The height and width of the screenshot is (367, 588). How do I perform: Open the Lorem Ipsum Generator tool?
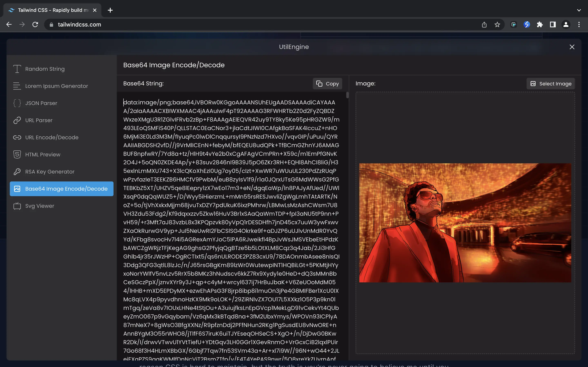pos(56,86)
